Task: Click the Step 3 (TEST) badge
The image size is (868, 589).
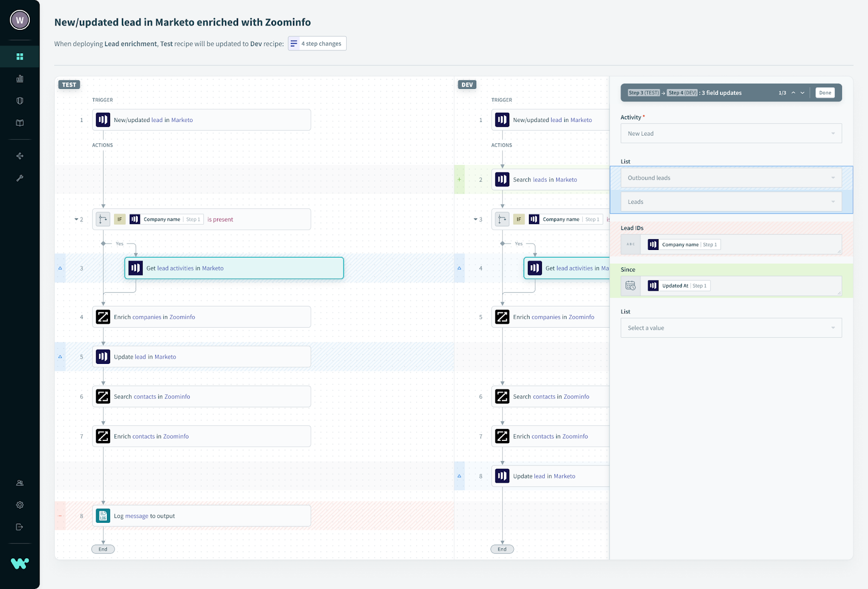Action: click(x=644, y=93)
